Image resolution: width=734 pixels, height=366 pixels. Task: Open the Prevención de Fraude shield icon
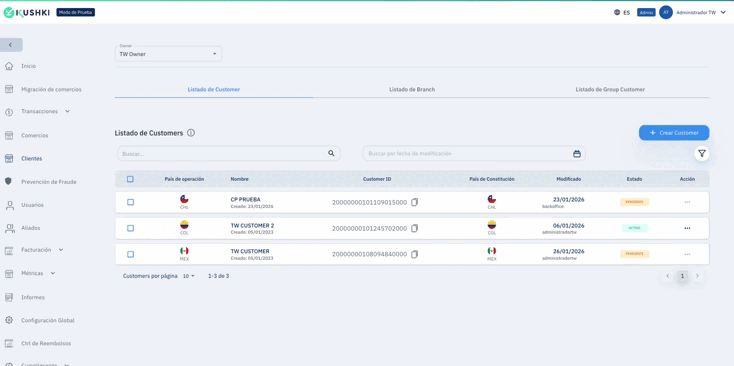[x=8, y=182]
